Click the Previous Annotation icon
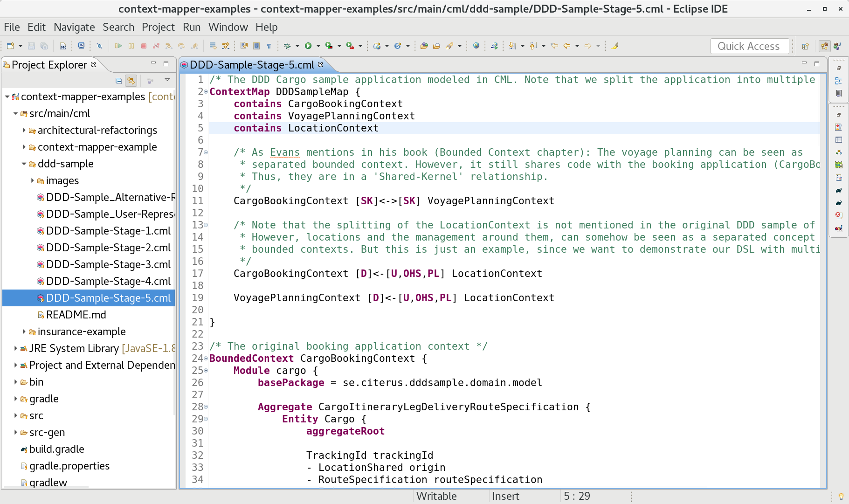Screen dimensions: 849x504 (533, 46)
